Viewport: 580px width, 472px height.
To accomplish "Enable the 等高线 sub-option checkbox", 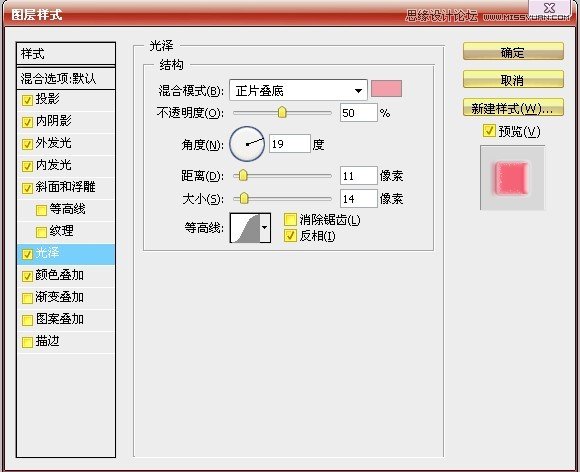I will (x=41, y=210).
